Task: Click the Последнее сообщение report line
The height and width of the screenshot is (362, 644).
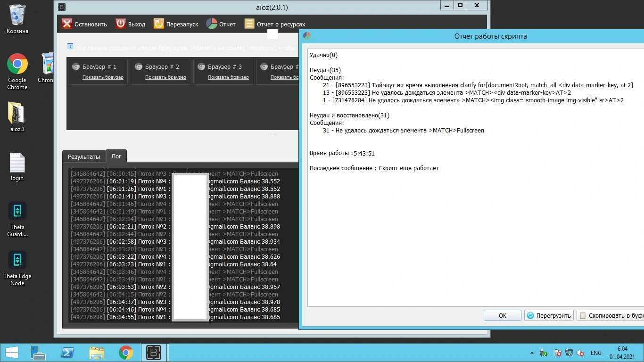Action: [x=374, y=168]
